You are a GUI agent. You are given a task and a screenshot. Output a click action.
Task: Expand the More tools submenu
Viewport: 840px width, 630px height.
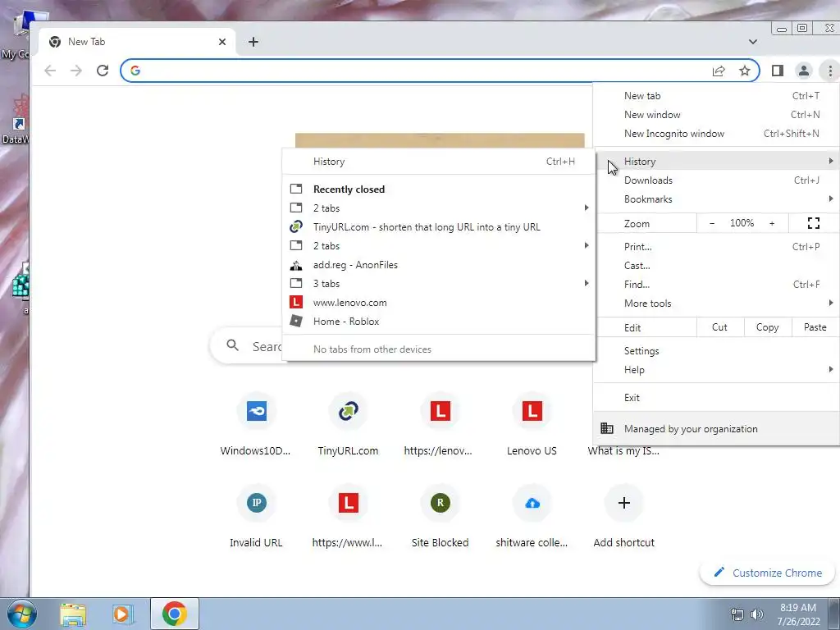pyautogui.click(x=716, y=304)
